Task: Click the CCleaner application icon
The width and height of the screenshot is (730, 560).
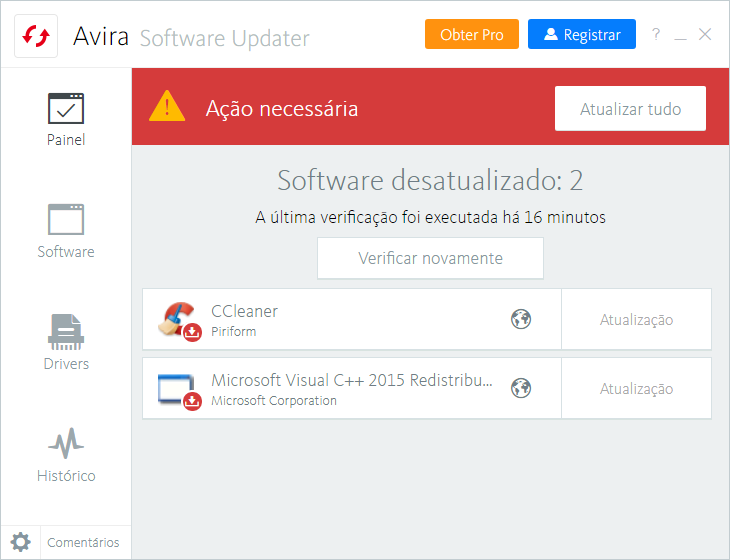Action: 179,320
